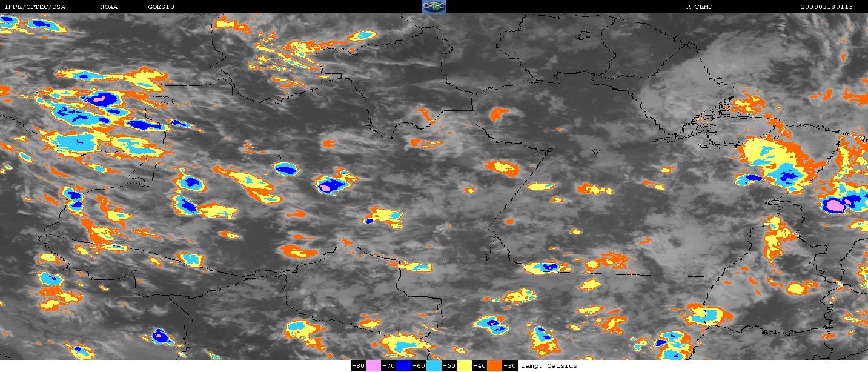Viewport: 868px width, 372px height.
Task: Click the yellow legend swatch after -50
Action: click(464, 366)
